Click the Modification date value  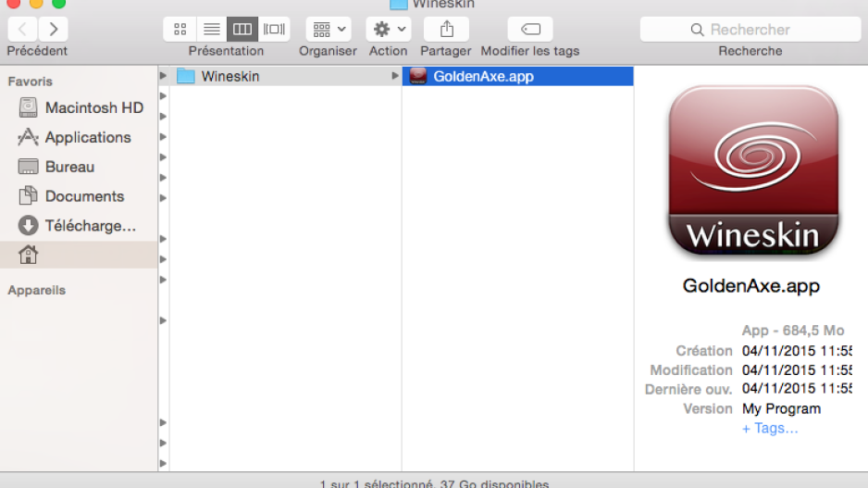[797, 370]
